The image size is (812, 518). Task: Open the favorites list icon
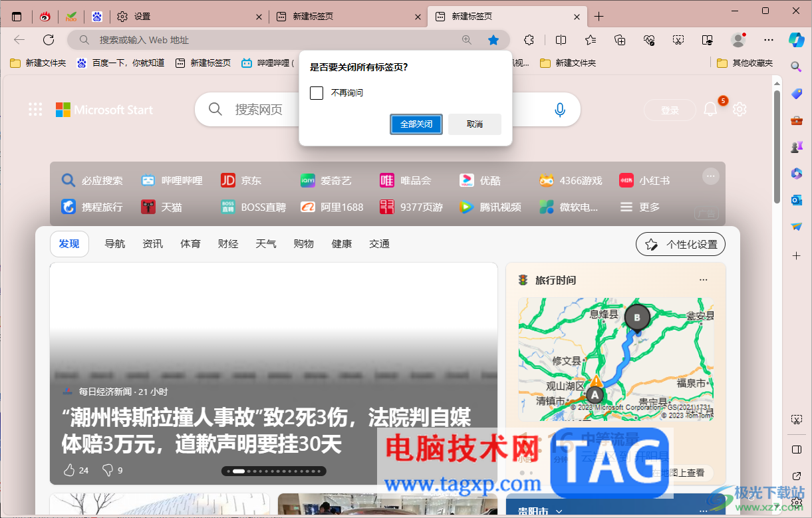pyautogui.click(x=591, y=40)
